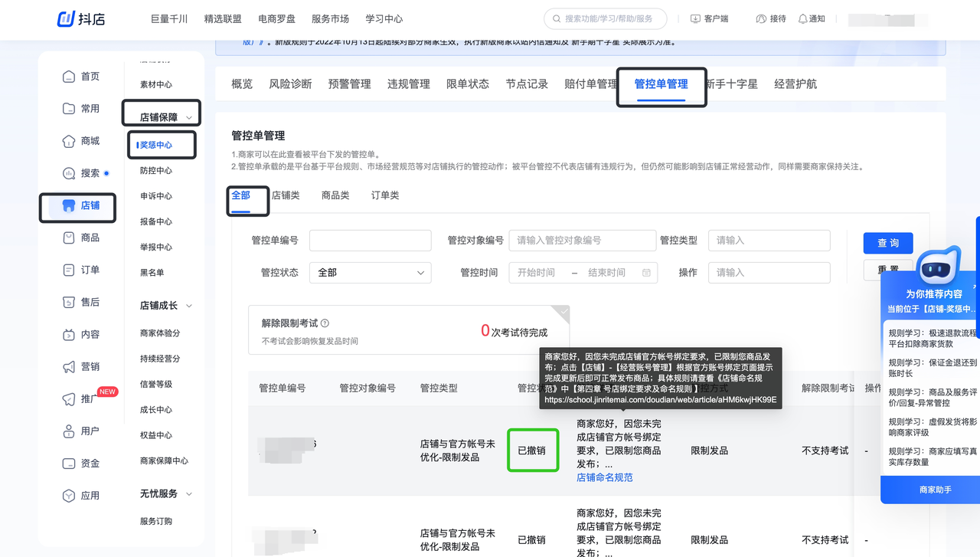980x557 pixels.
Task: Click the 抖店 logo icon
Action: (x=66, y=19)
